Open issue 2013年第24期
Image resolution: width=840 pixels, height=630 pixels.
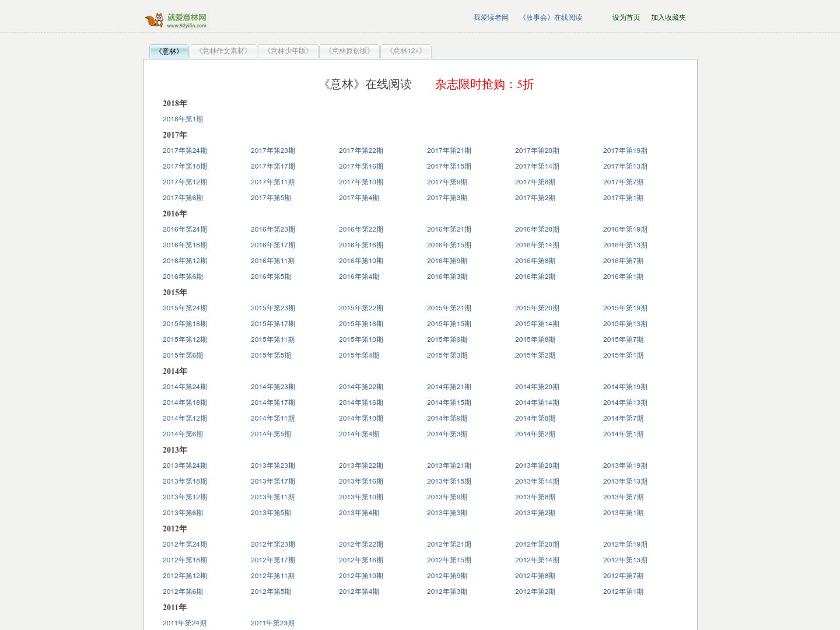click(184, 466)
